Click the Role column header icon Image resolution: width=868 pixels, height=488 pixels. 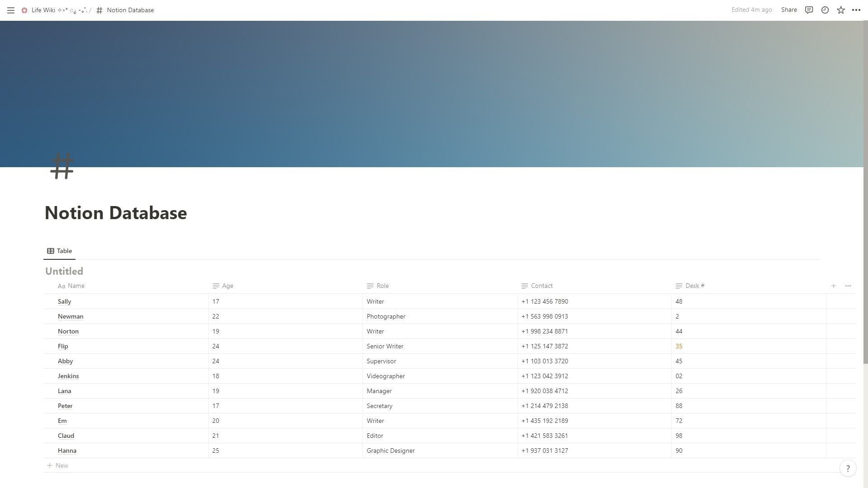(x=370, y=286)
